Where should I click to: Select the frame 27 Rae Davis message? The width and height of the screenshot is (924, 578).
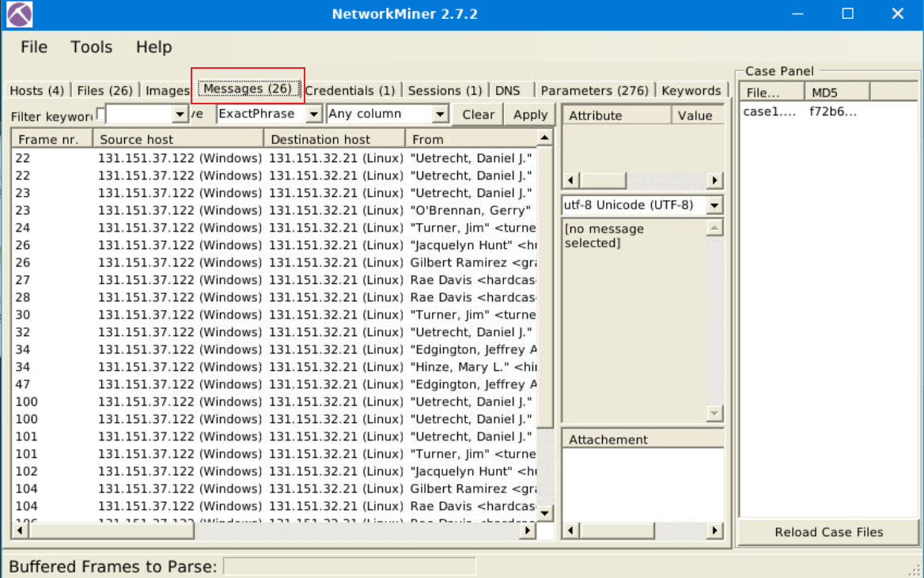pyautogui.click(x=275, y=280)
